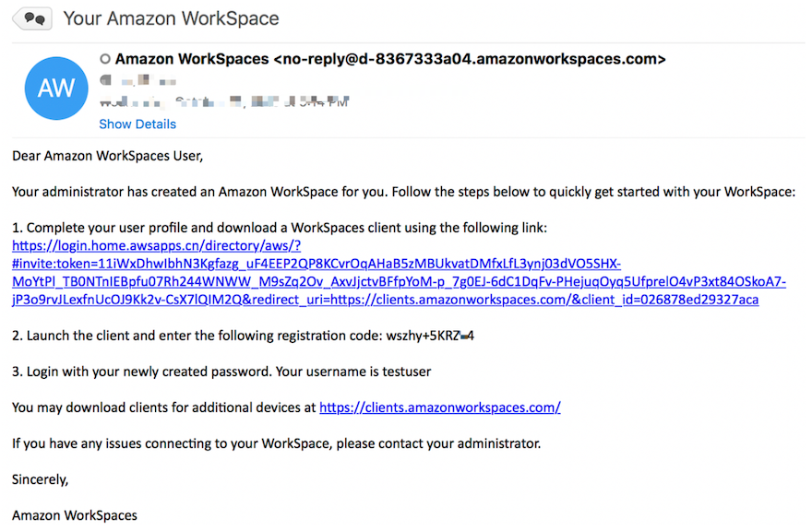Image resolution: width=812 pixels, height=531 pixels.
Task: Click the conversation bubbles icon
Action: click(x=32, y=19)
